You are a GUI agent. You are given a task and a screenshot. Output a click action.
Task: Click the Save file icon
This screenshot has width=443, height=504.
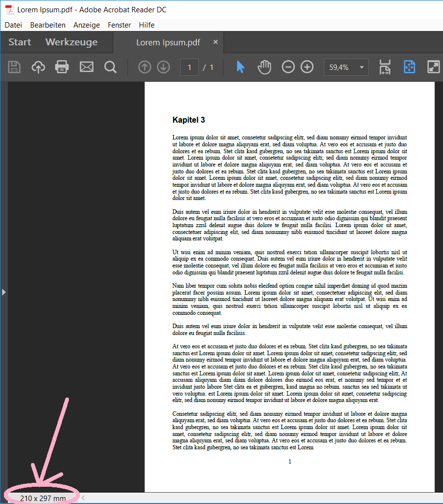(14, 67)
